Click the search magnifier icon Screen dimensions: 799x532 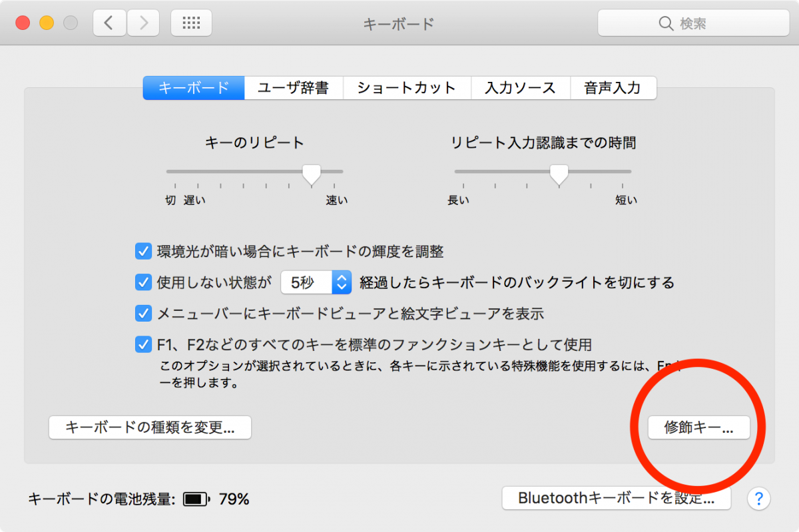point(666,23)
